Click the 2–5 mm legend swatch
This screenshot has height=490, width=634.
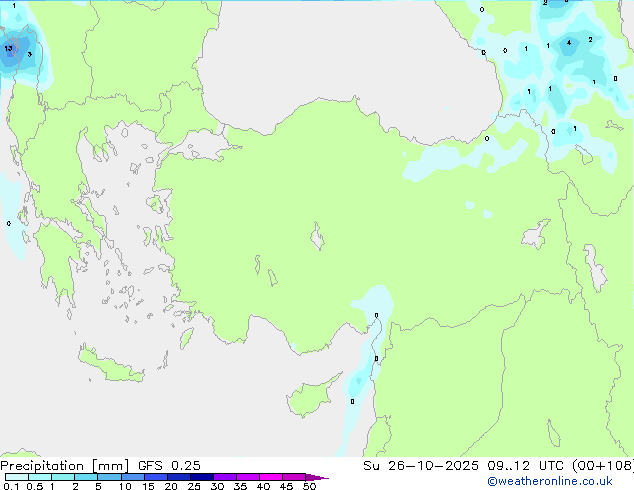coord(86,477)
